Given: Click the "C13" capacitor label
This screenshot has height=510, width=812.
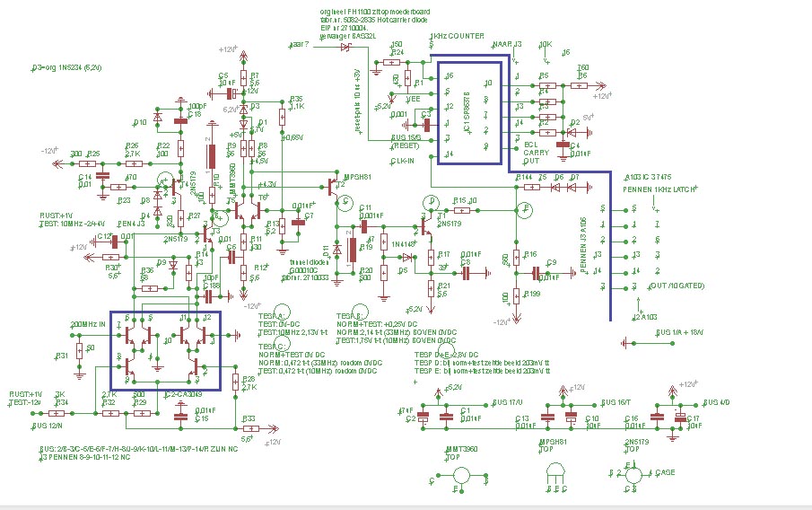Looking at the screenshot, I should click(522, 418).
